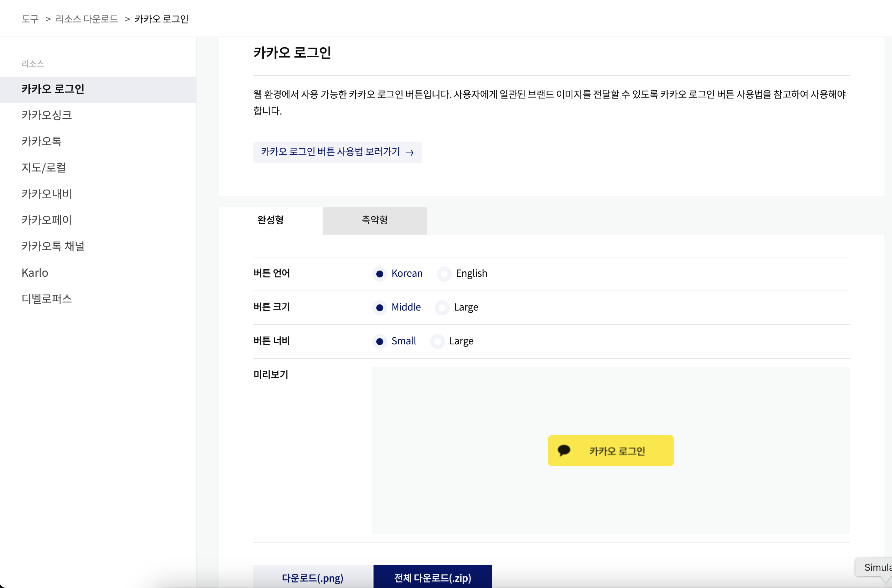Choose Middle button size option
The height and width of the screenshot is (588, 892).
(x=380, y=307)
